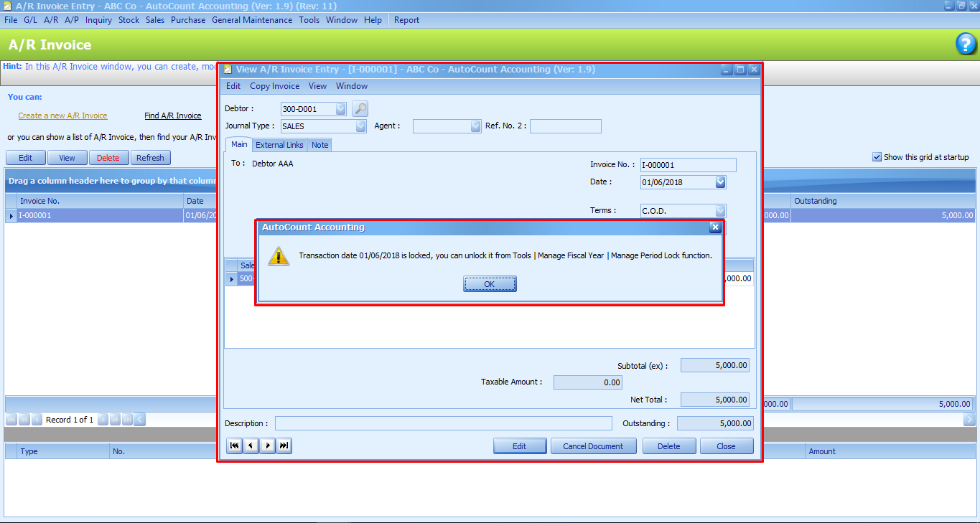Click the grid navigator next-page arrow

(x=115, y=420)
